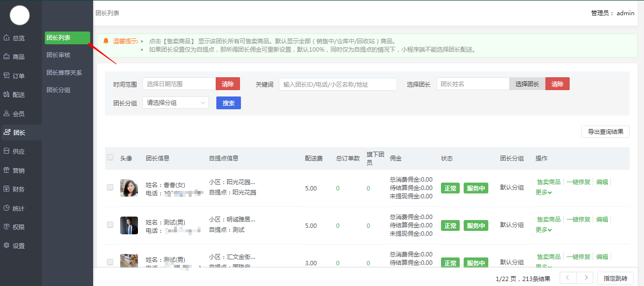This screenshot has height=286, width=644.
Task: Click 编辑 link in 明诚雅居 row
Action: coord(602,219)
